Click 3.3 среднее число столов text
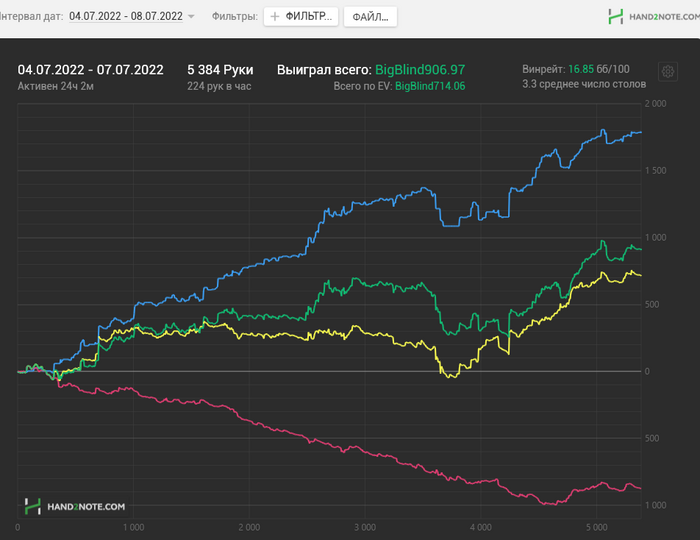 584,84
